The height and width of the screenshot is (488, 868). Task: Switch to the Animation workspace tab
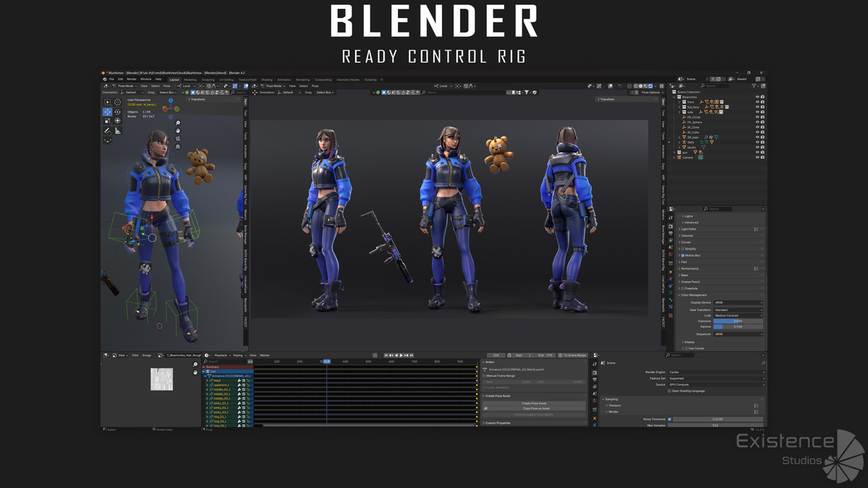284,80
